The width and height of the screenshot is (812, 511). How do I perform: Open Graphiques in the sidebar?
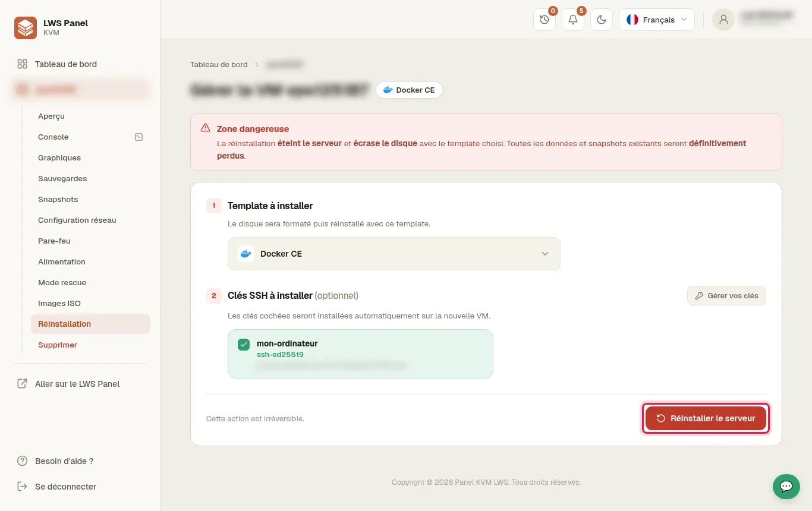59,157
